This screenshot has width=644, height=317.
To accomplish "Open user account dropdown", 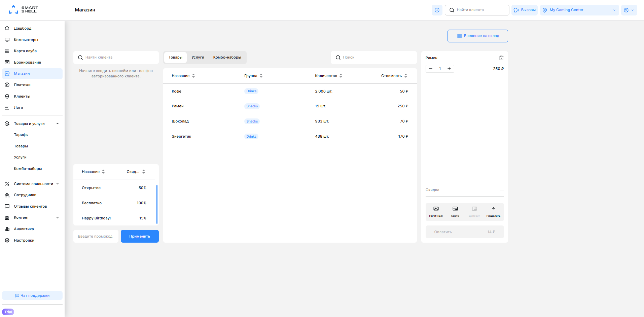I will [629, 10].
